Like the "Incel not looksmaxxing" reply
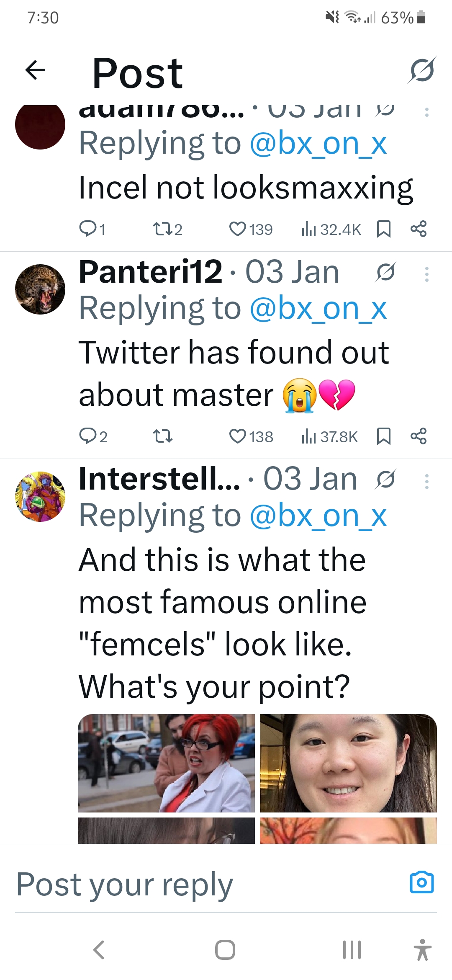The image size is (452, 980). click(x=238, y=229)
